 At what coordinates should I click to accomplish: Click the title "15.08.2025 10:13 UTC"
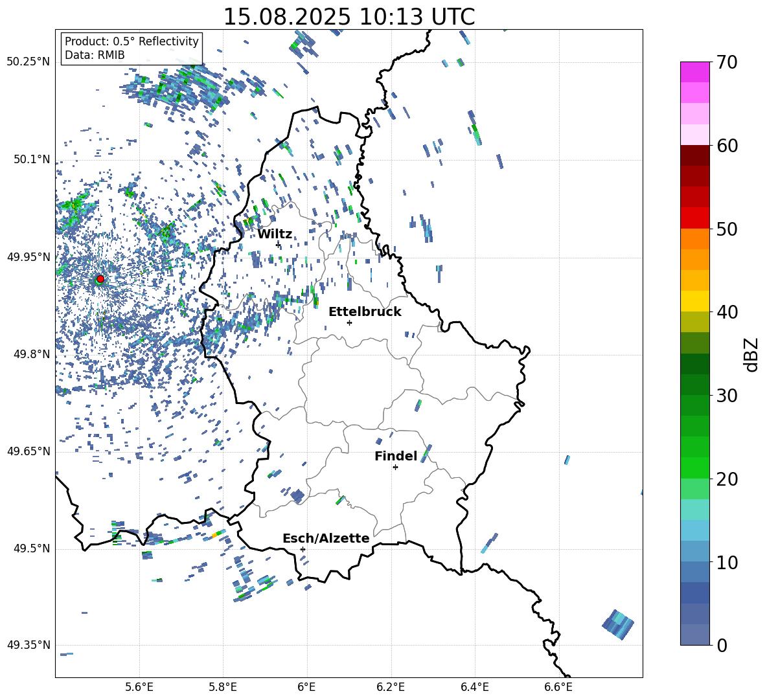[x=349, y=17]
